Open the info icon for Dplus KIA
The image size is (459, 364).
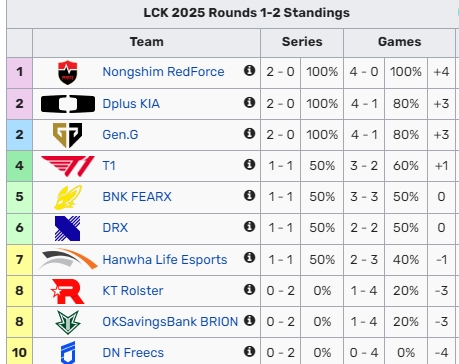pos(249,102)
